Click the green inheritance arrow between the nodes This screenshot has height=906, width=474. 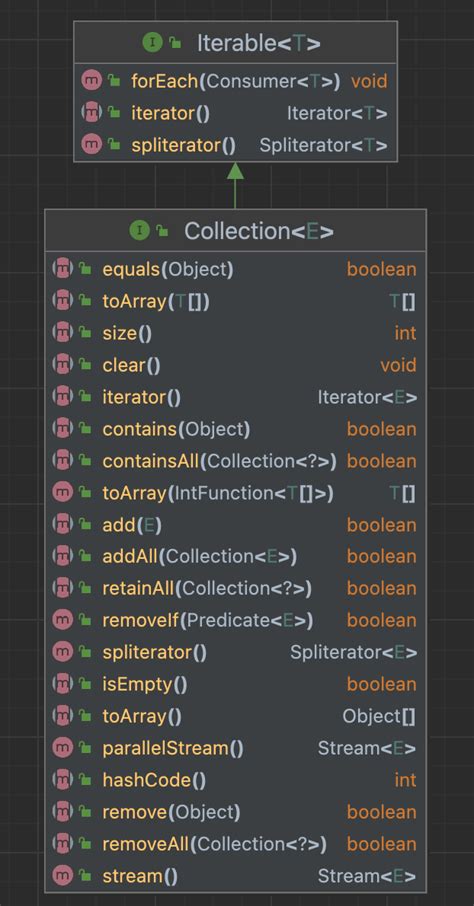235,185
